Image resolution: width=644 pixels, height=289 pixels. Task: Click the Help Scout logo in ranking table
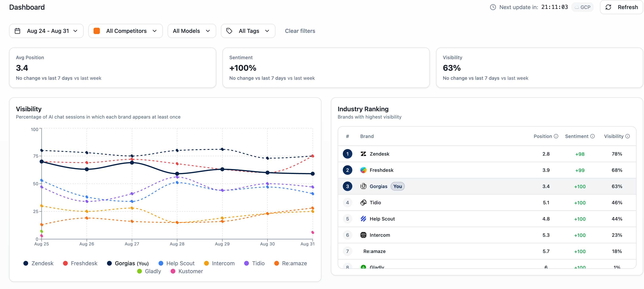click(363, 219)
